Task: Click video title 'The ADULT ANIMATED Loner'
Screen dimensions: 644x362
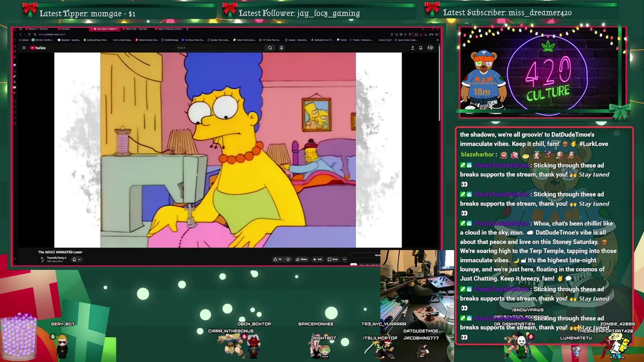Action: (x=60, y=252)
